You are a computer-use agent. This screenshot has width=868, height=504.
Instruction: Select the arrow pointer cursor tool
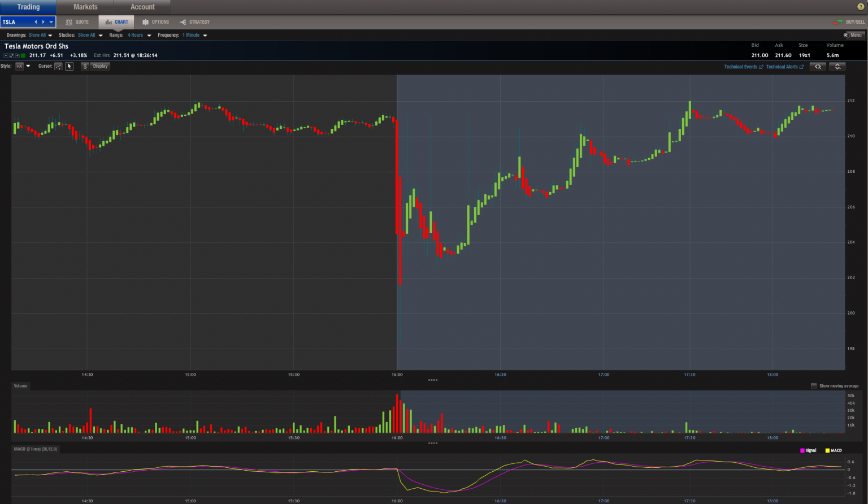(70, 66)
